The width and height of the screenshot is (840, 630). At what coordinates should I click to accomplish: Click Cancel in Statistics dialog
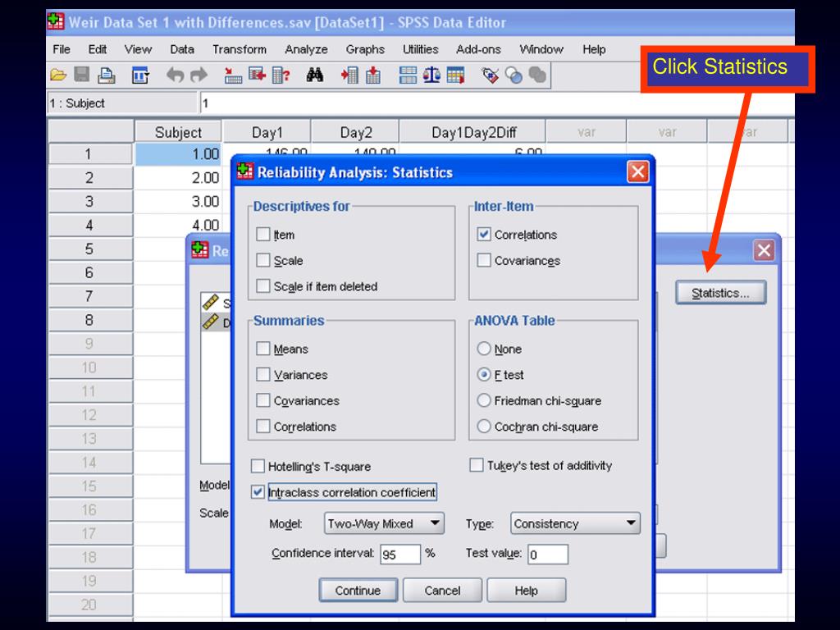click(442, 590)
